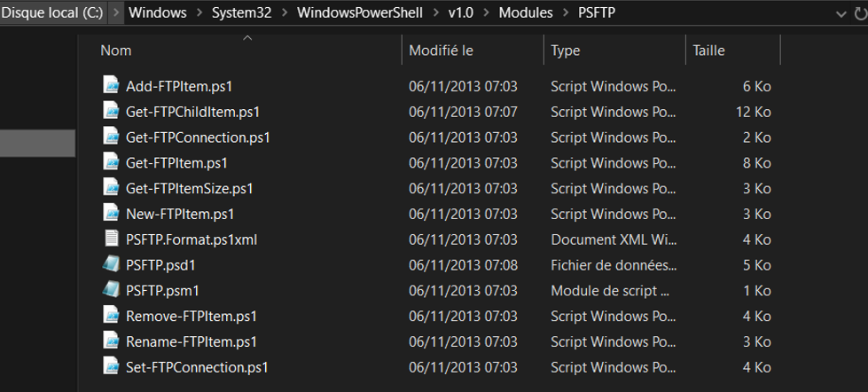
Task: Expand the chevron after Disque local (C:)
Action: point(115,13)
